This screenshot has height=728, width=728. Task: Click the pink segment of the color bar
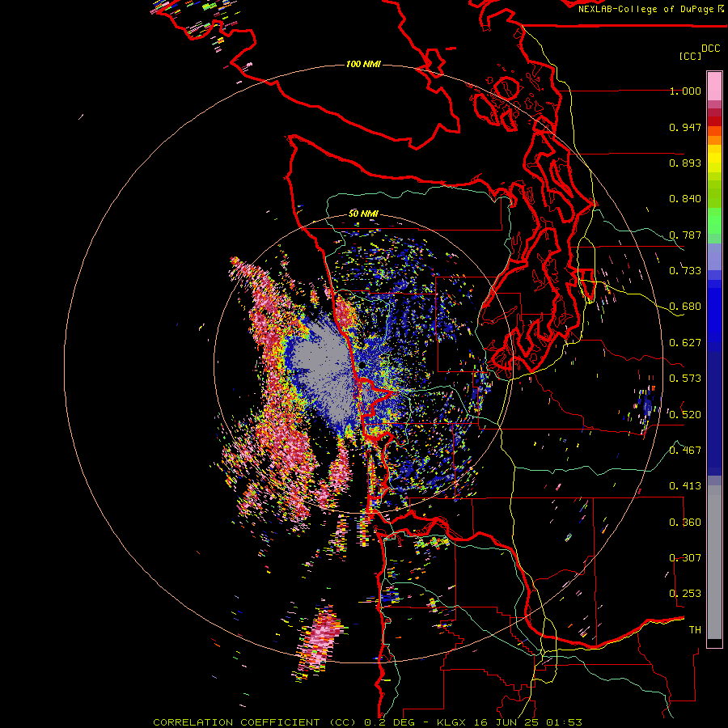tap(714, 87)
